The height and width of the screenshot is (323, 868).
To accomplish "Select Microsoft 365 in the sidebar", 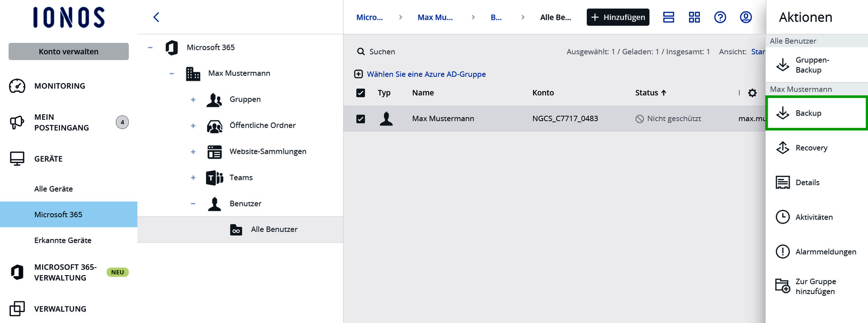I will click(x=69, y=215).
